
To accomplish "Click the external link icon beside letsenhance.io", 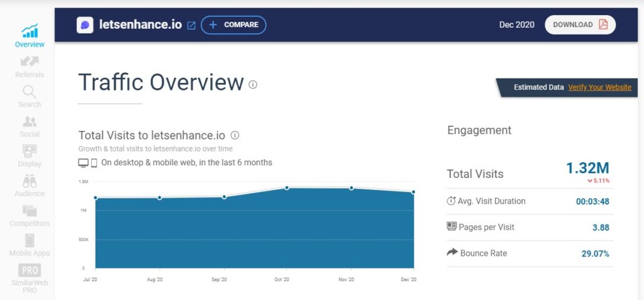I will (191, 25).
